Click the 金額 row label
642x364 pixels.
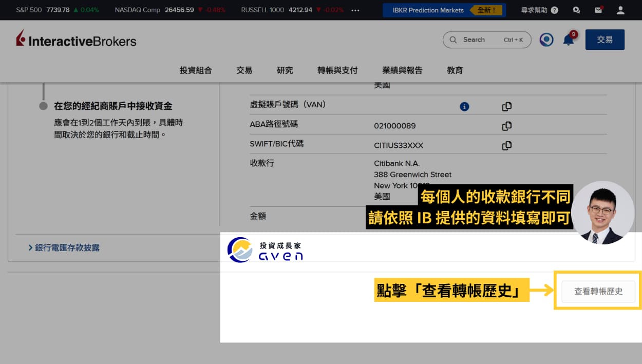click(258, 216)
